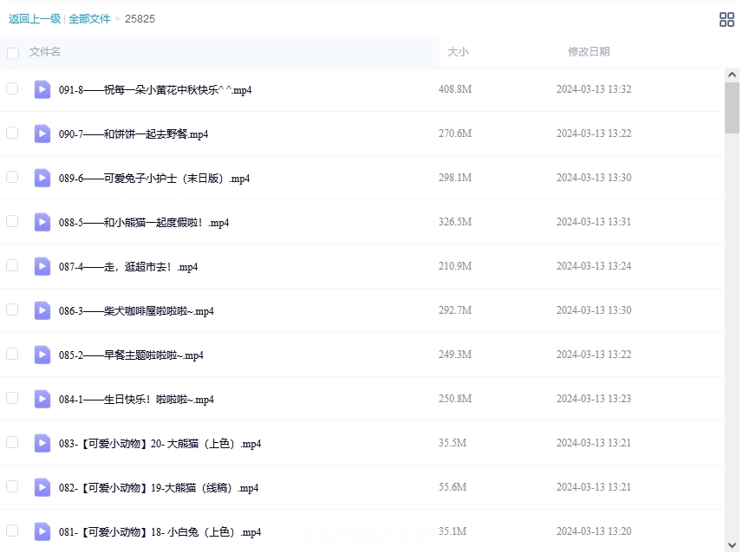
Task: Click video icon for 086-3 柴犬咖啡屋
Action: [42, 310]
